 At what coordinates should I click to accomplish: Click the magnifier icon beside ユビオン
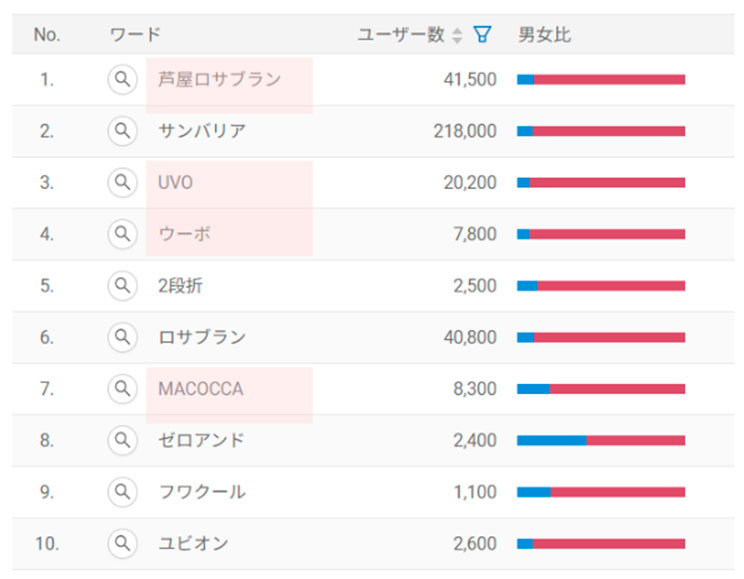pyautogui.click(x=122, y=544)
